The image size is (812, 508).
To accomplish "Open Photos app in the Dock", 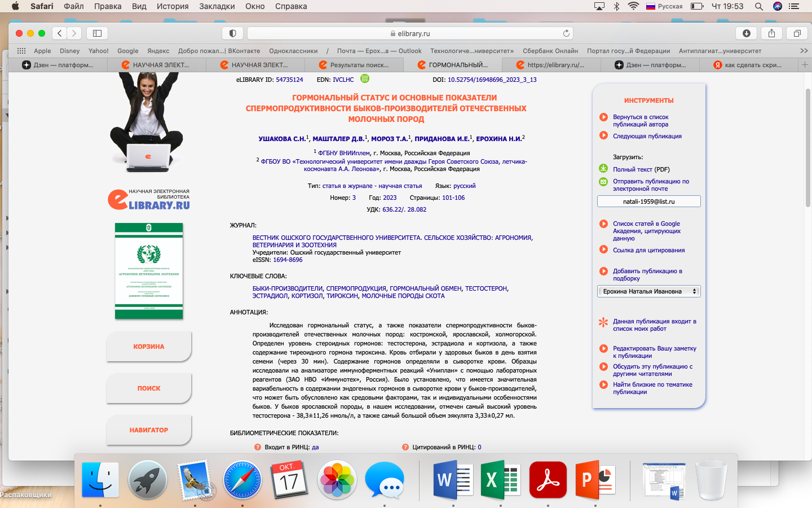I will pyautogui.click(x=337, y=480).
